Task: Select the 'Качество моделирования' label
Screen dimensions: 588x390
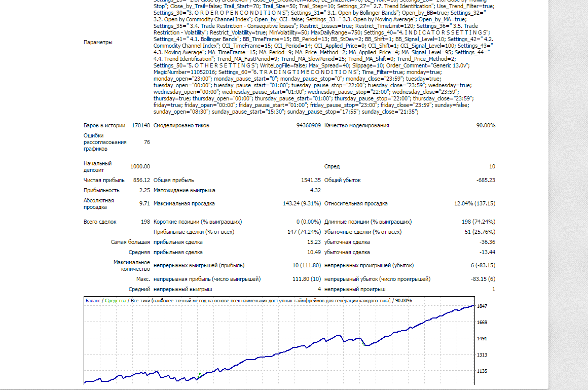Action: [x=357, y=125]
